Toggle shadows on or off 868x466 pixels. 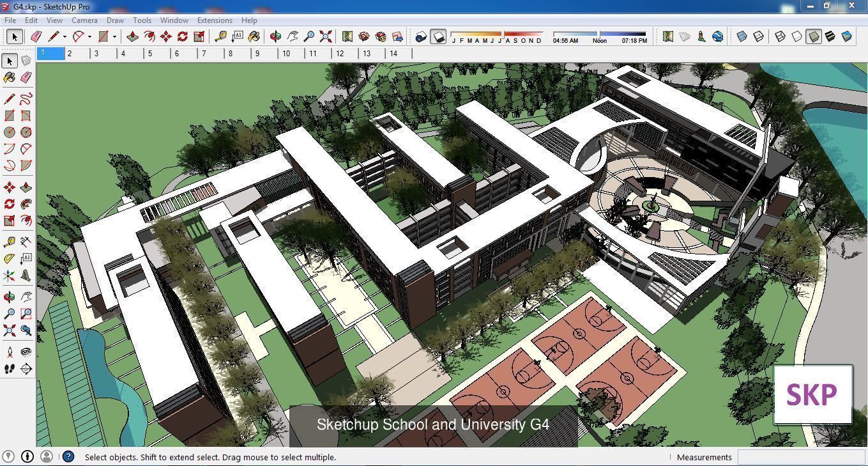pos(438,36)
